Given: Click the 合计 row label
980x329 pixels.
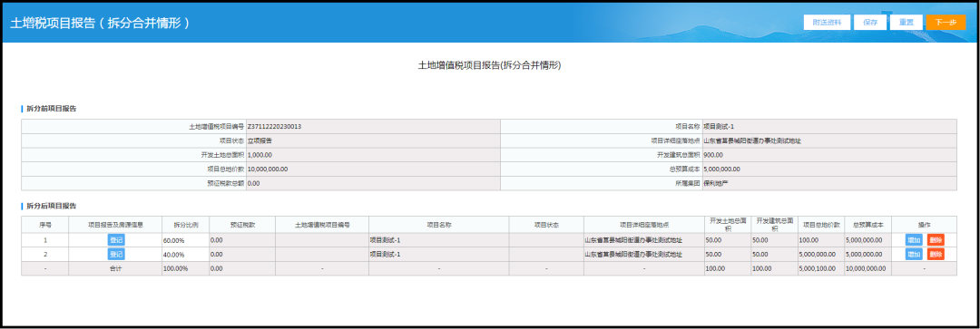Looking at the screenshot, I should [x=116, y=268].
